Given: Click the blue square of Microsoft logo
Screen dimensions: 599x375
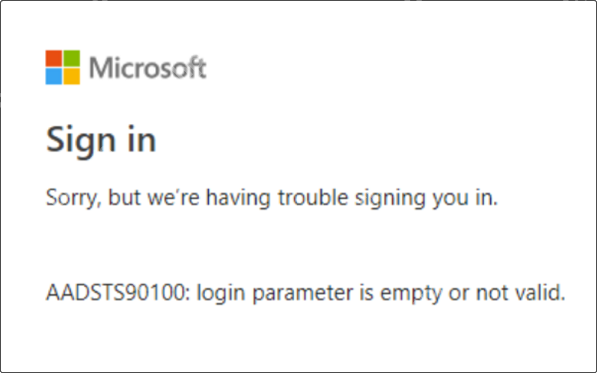Looking at the screenshot, I should [x=53, y=76].
